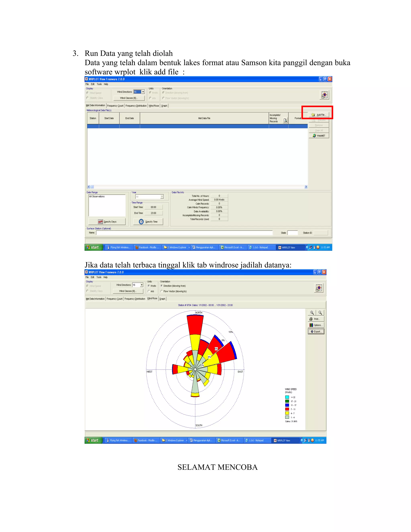Click Wind Classes [6] button in upper window
The image size is (411, 532).
[129, 98]
